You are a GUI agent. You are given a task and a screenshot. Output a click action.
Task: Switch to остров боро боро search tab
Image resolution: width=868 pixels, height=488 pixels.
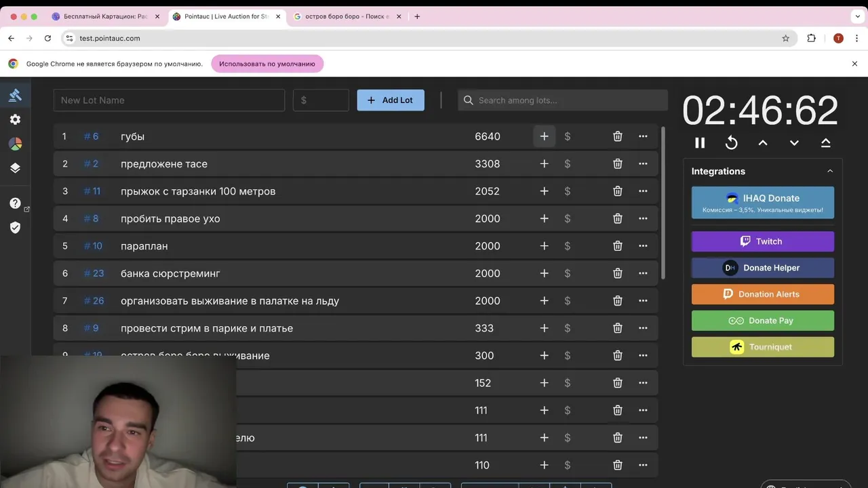(347, 16)
